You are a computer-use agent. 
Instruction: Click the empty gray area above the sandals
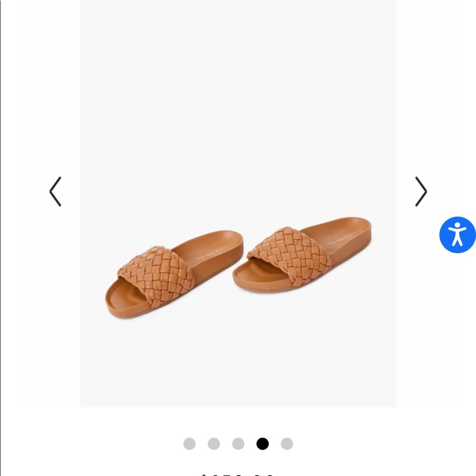click(x=238, y=106)
